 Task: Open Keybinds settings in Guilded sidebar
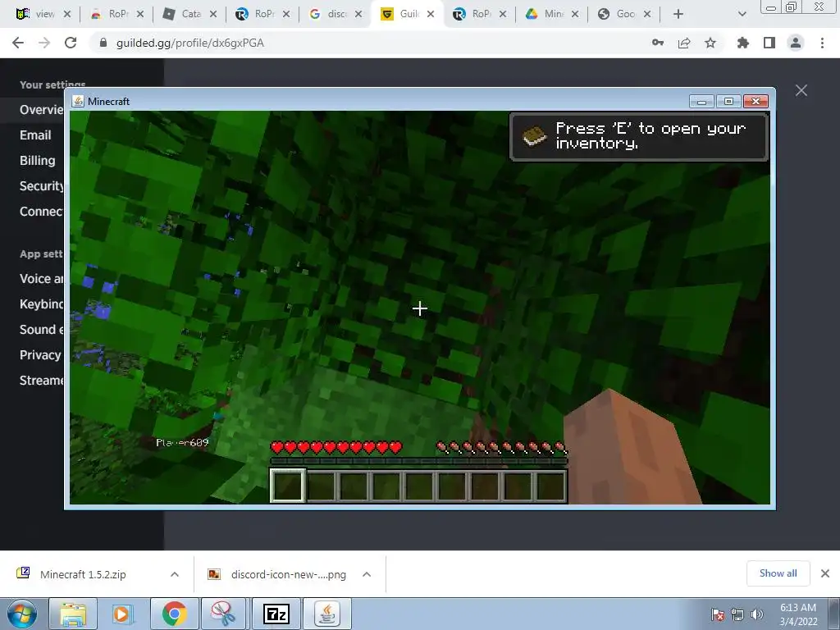click(x=41, y=304)
